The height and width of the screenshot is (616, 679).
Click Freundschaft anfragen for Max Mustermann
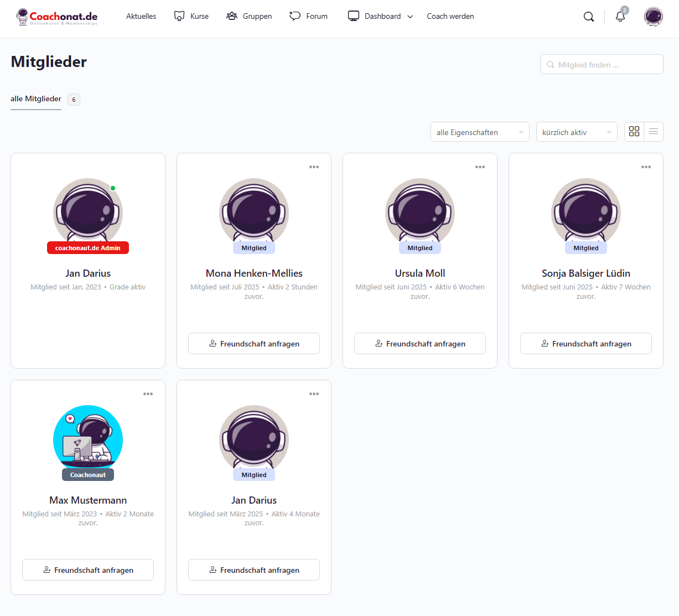(x=88, y=570)
